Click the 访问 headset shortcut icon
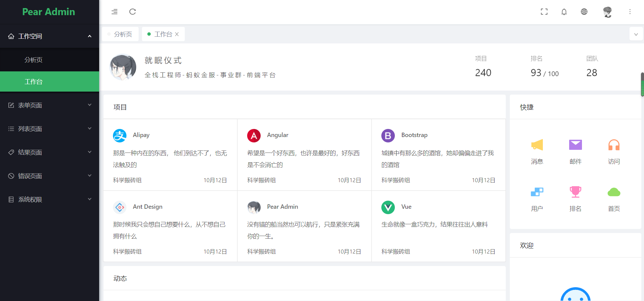 pyautogui.click(x=614, y=145)
